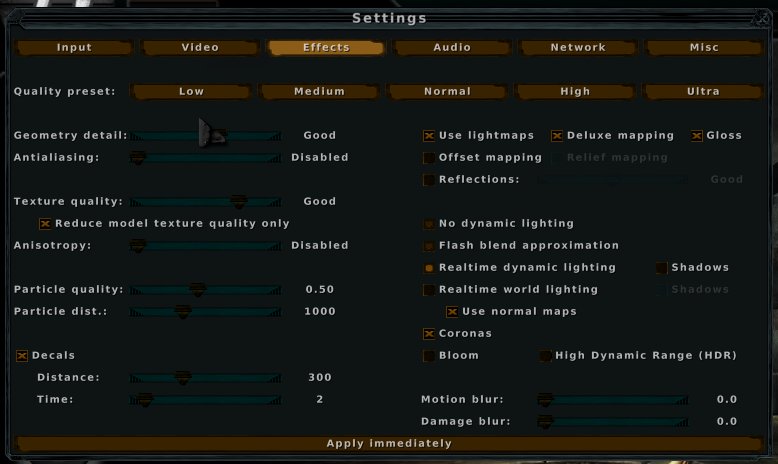Open the Audio settings tab
Screen dimensions: 778x464
point(452,48)
